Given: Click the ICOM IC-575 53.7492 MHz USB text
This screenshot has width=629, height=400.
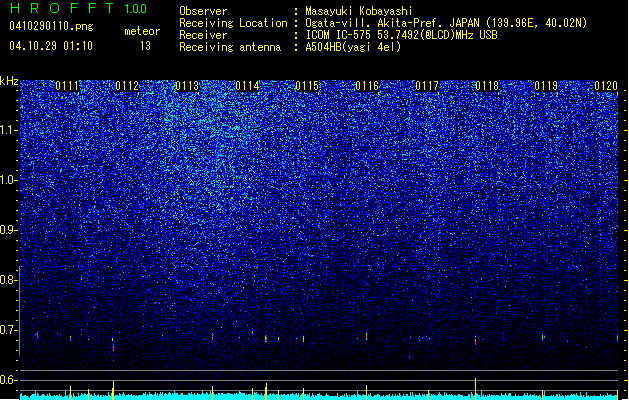Looking at the screenshot, I should [x=401, y=35].
